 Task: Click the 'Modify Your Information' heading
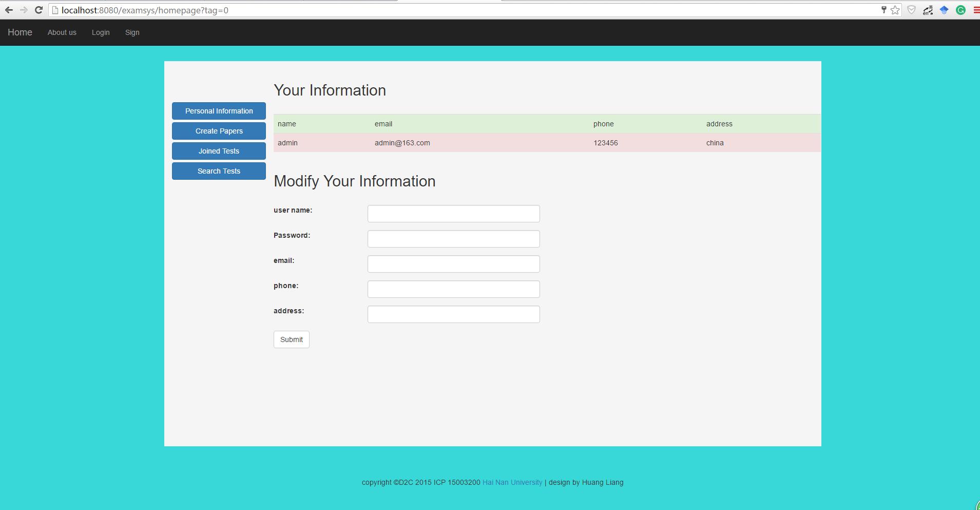354,181
